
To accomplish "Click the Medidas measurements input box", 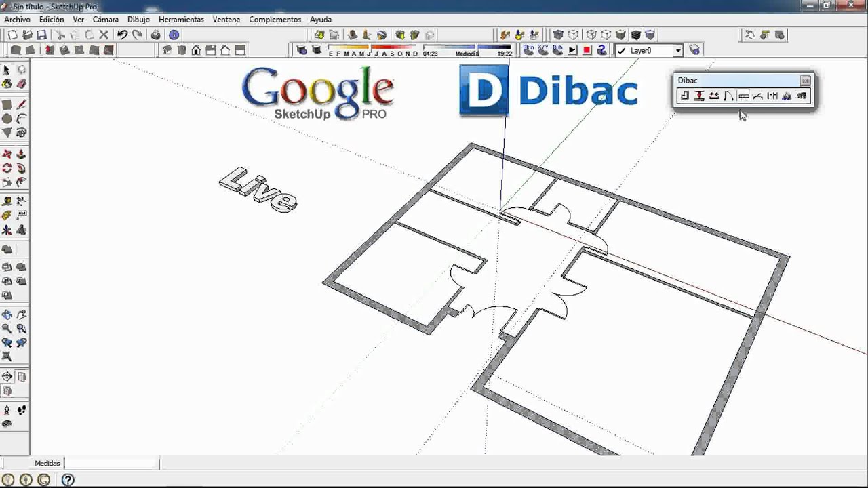I will [112, 463].
